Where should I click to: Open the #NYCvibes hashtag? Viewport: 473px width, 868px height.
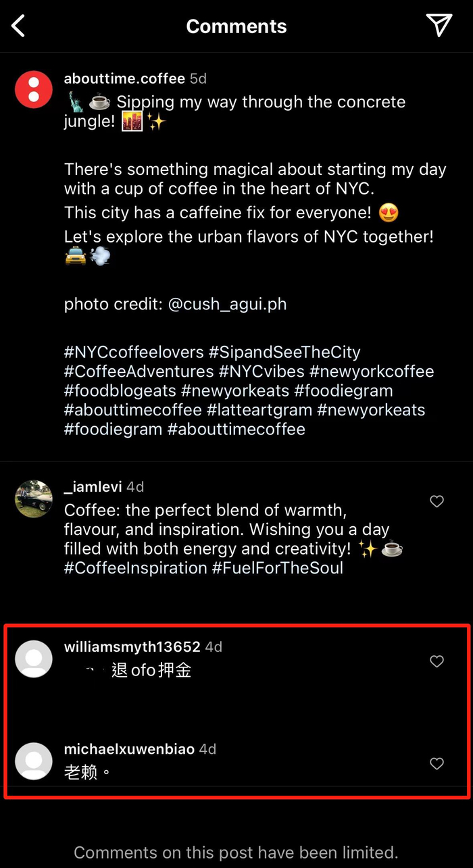[262, 372]
